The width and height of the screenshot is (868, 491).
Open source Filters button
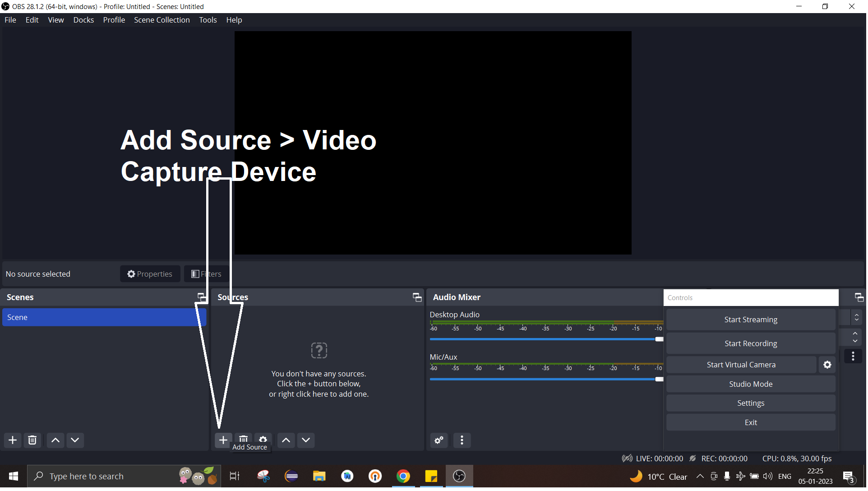click(x=207, y=274)
